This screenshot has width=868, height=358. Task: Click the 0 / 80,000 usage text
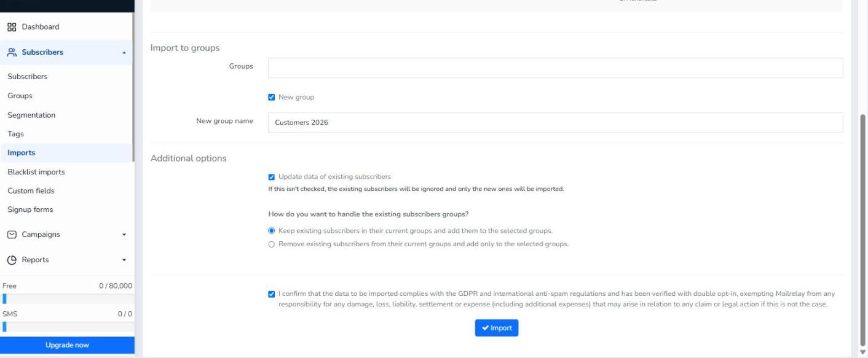116,286
